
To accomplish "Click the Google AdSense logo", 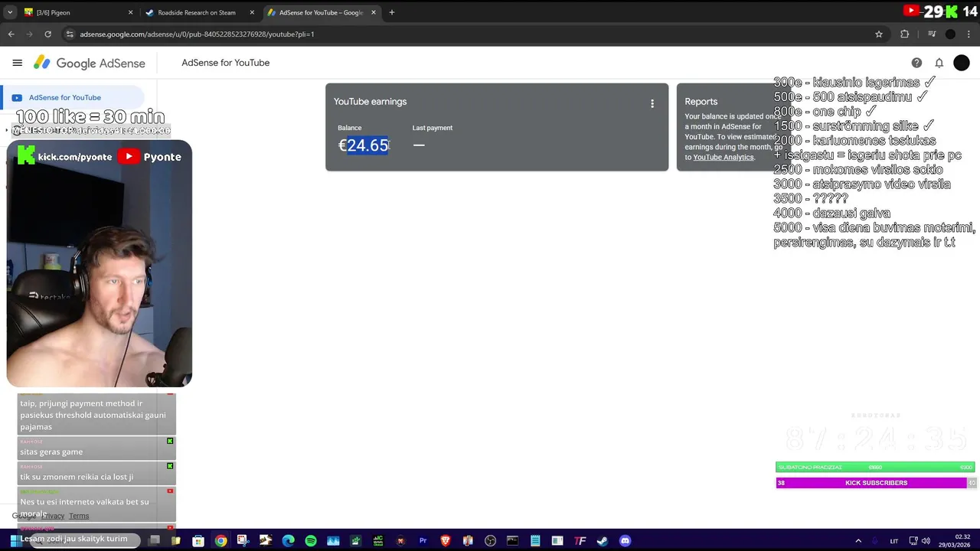I will click(x=90, y=63).
